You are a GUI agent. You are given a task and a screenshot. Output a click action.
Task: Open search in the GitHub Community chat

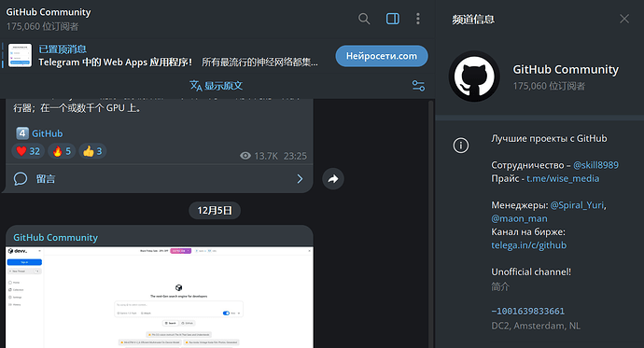(364, 19)
